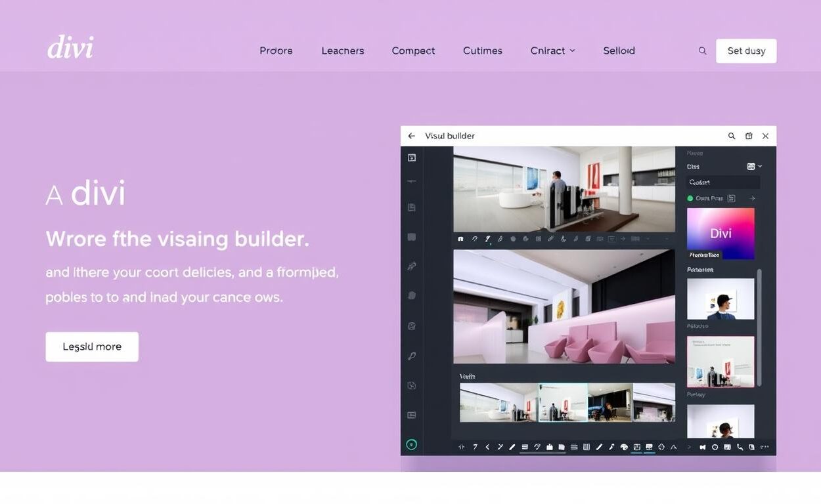Open the Leachers menu item
821x504 pixels.
pos(342,51)
